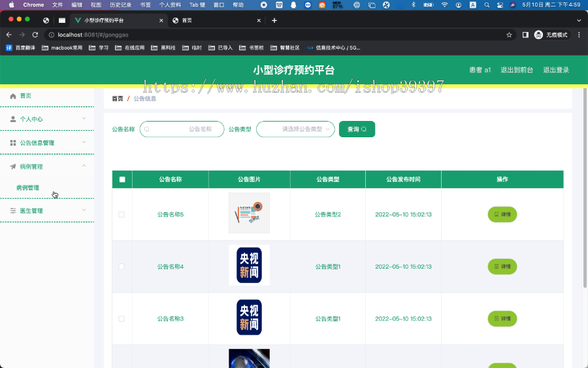Open Control Center in menu bar
Viewport: 588px width, 368px height.
tap(500, 5)
